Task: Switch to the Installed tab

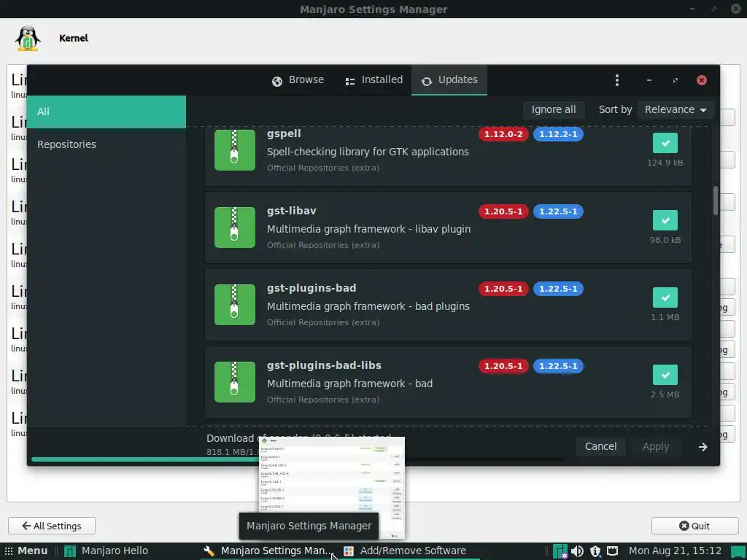Action: (374, 80)
